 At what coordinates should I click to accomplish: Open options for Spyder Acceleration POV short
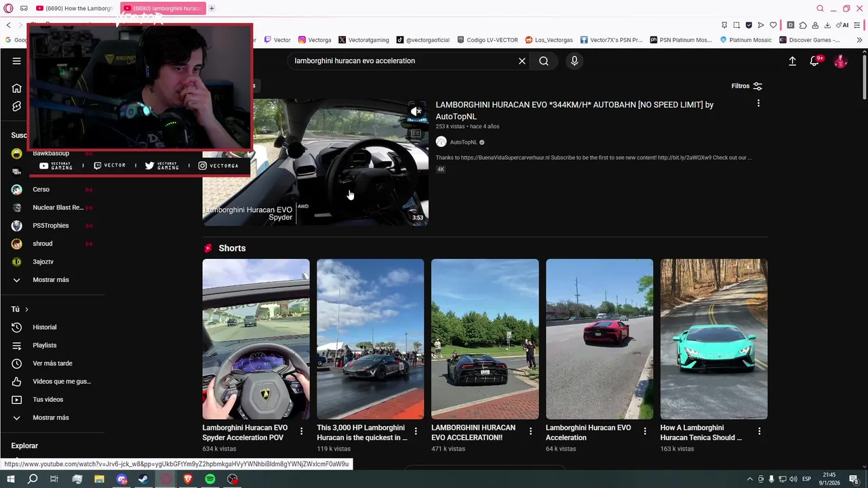click(301, 431)
